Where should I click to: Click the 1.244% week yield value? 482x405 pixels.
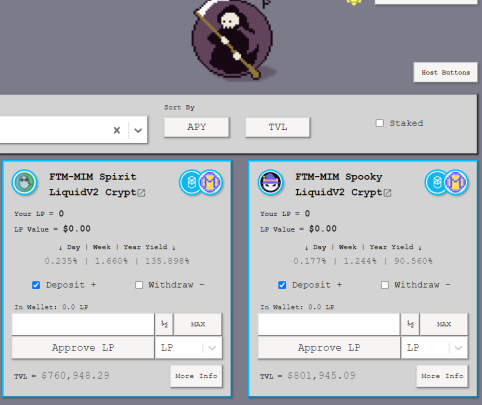point(360,261)
